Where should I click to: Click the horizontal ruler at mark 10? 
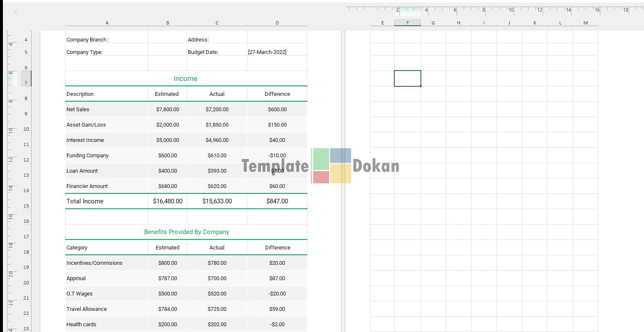coord(511,10)
